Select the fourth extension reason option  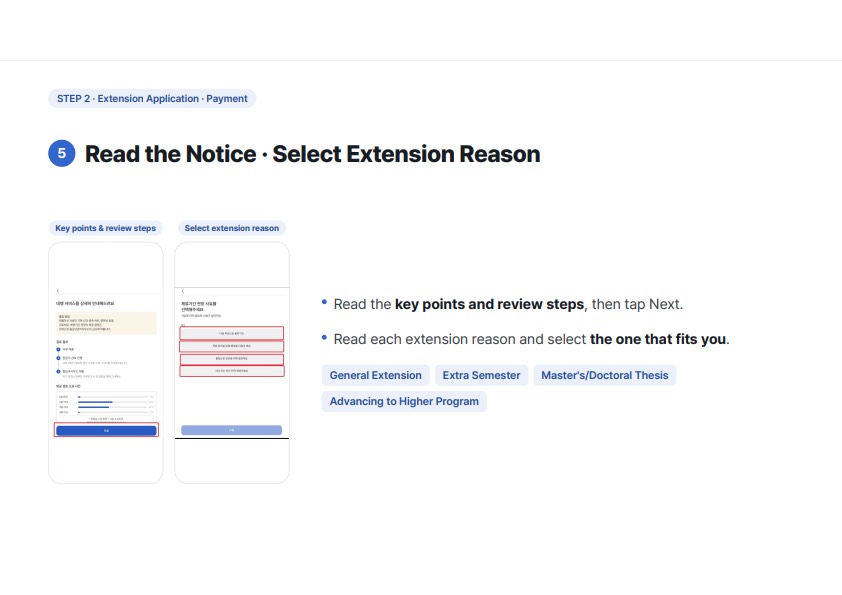231,371
